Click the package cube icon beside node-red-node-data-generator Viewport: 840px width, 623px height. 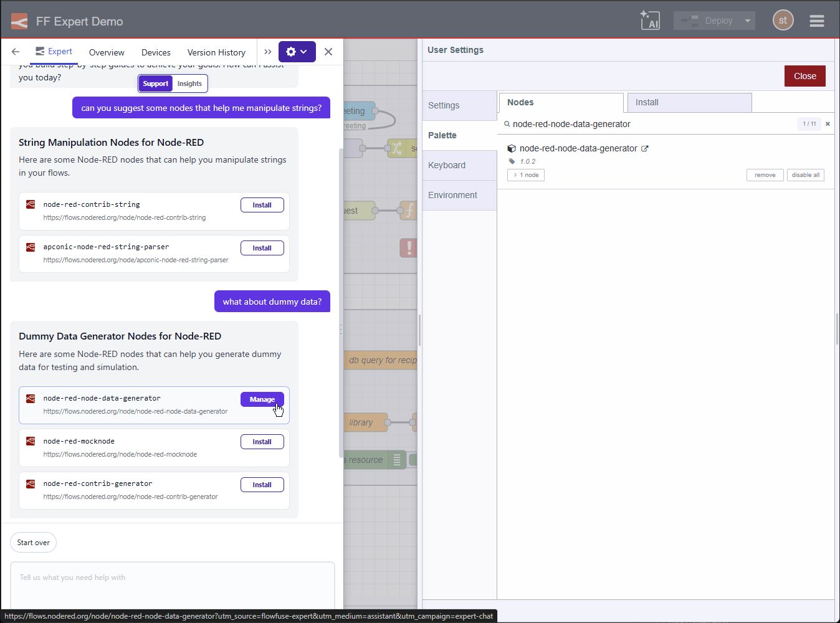tap(511, 148)
